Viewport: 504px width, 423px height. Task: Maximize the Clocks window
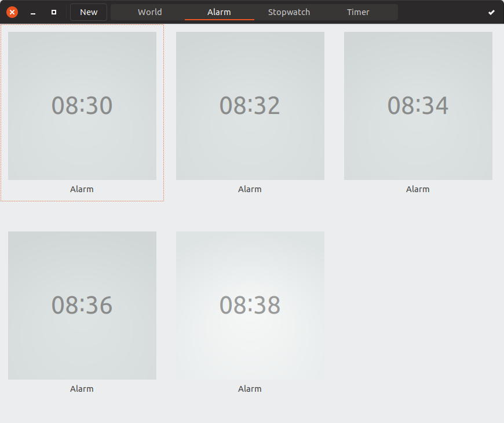(54, 12)
